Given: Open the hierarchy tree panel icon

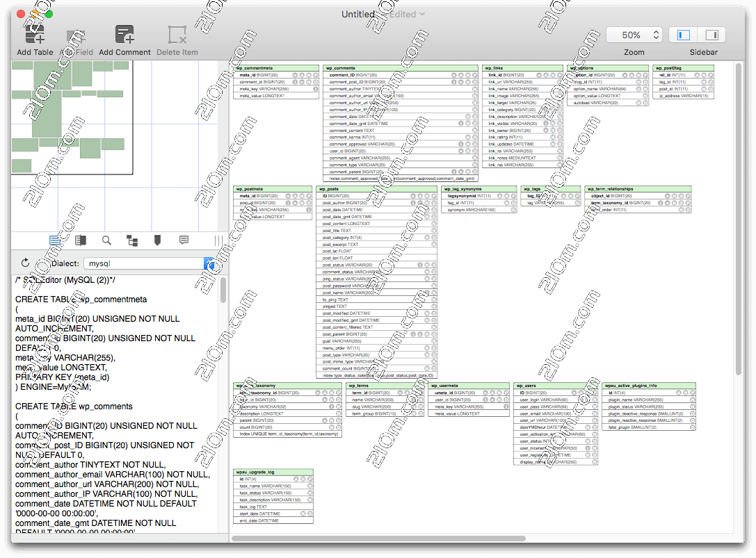Looking at the screenshot, I should tap(132, 240).
